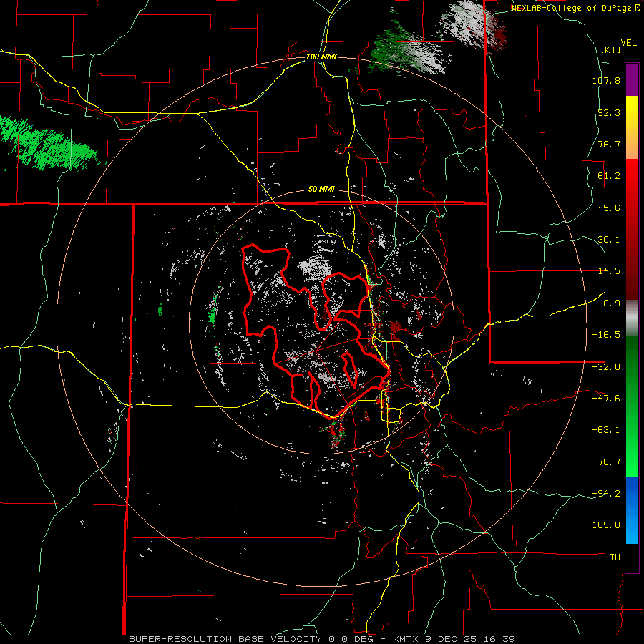Pick the black TH segment of the color bar
Viewport: 644px width, 644px height.
click(x=632, y=558)
